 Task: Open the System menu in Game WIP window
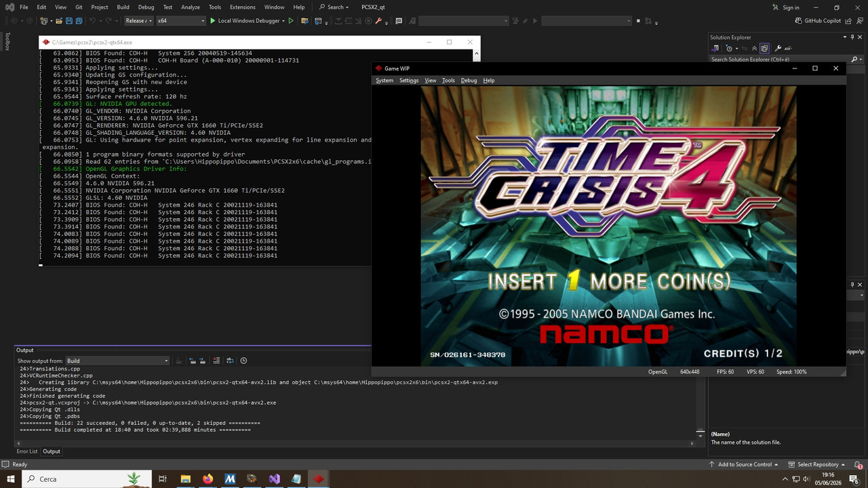pyautogui.click(x=384, y=80)
